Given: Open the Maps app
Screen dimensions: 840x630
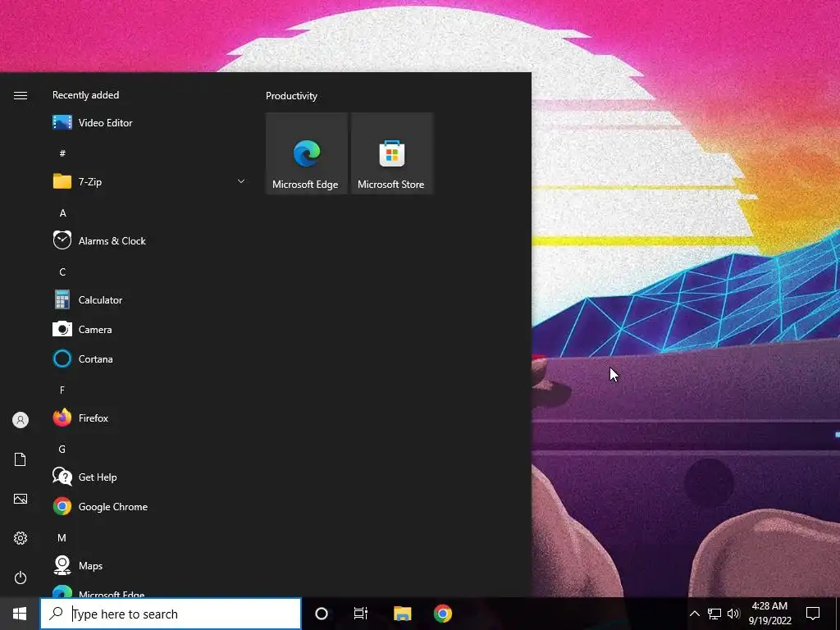Looking at the screenshot, I should [149, 566].
